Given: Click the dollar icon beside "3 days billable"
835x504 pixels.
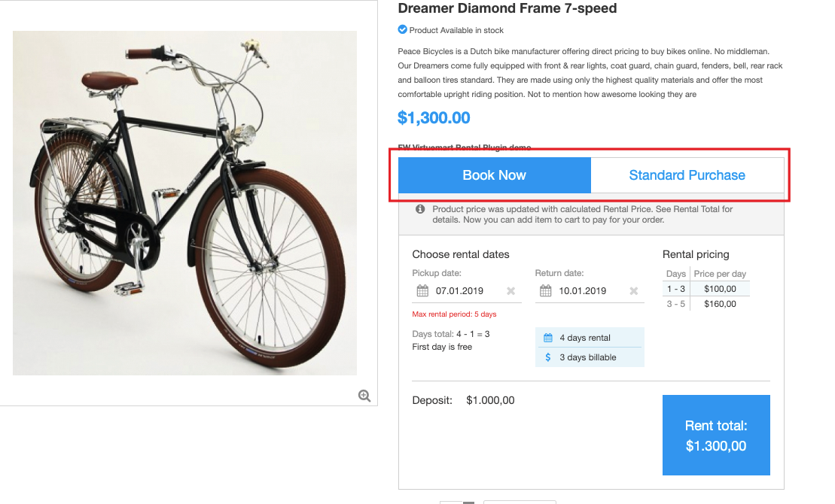Looking at the screenshot, I should click(548, 357).
